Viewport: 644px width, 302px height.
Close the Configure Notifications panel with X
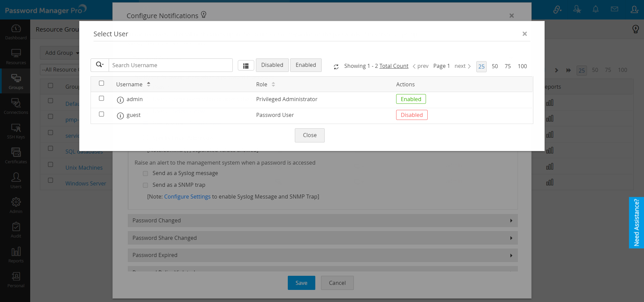pos(512,15)
